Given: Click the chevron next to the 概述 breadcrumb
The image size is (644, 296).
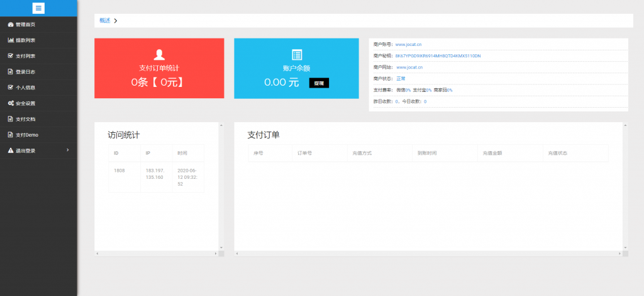Looking at the screenshot, I should [116, 21].
